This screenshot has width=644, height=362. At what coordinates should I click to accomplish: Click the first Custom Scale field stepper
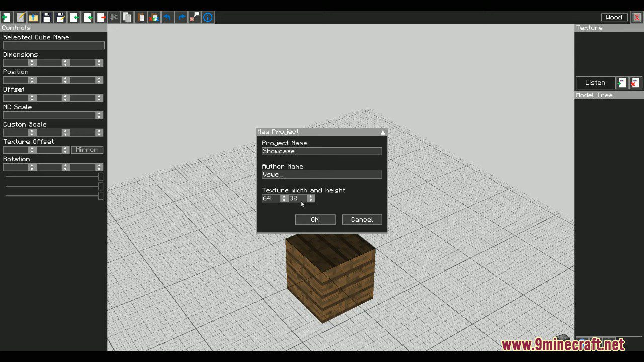(x=32, y=133)
